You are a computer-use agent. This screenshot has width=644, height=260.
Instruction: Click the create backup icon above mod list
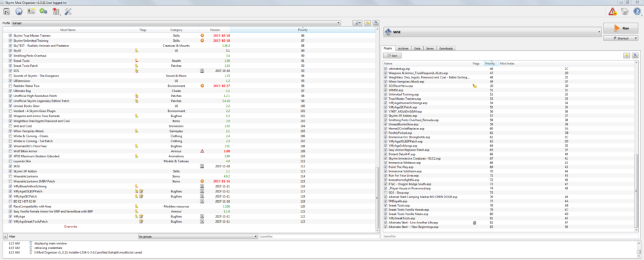pyautogui.click(x=376, y=23)
